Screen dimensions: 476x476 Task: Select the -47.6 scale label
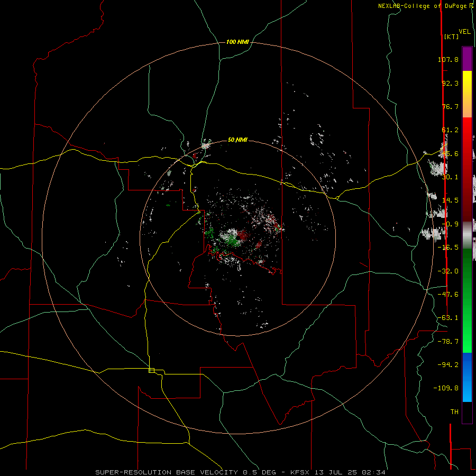coord(448,295)
